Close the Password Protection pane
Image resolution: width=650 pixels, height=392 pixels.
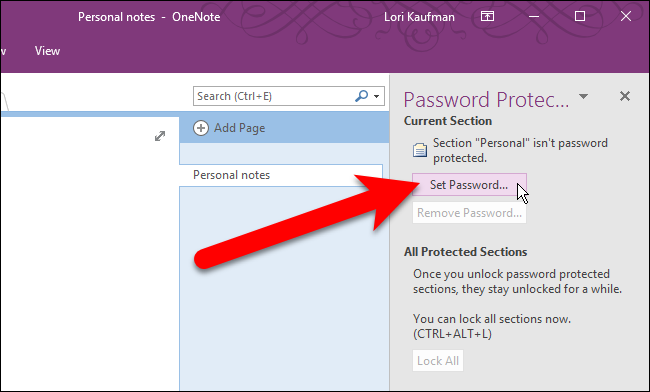pos(625,96)
